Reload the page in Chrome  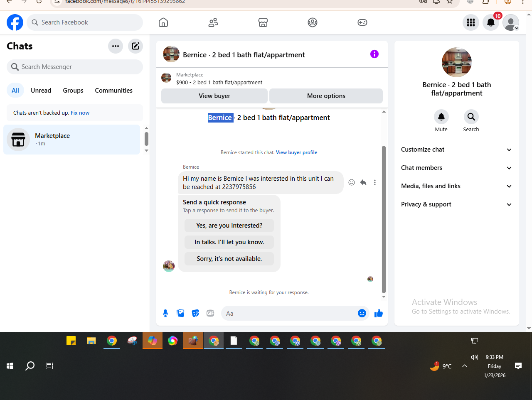click(x=39, y=2)
